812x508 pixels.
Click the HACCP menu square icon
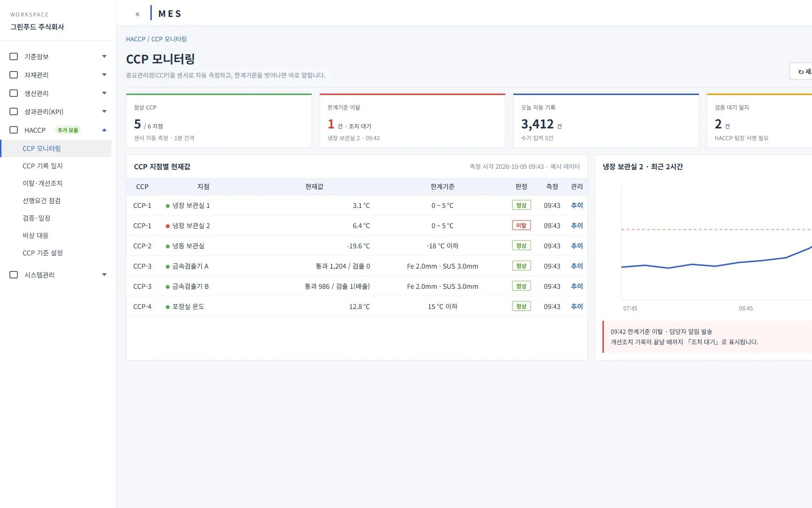(x=14, y=130)
